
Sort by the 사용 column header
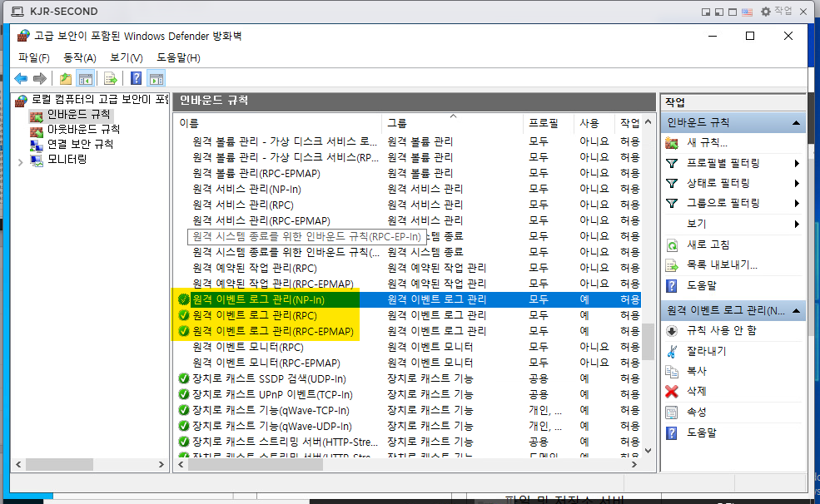[x=594, y=123]
